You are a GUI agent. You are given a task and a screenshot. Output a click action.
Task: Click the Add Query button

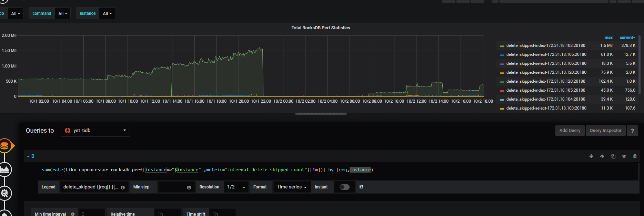(x=570, y=131)
